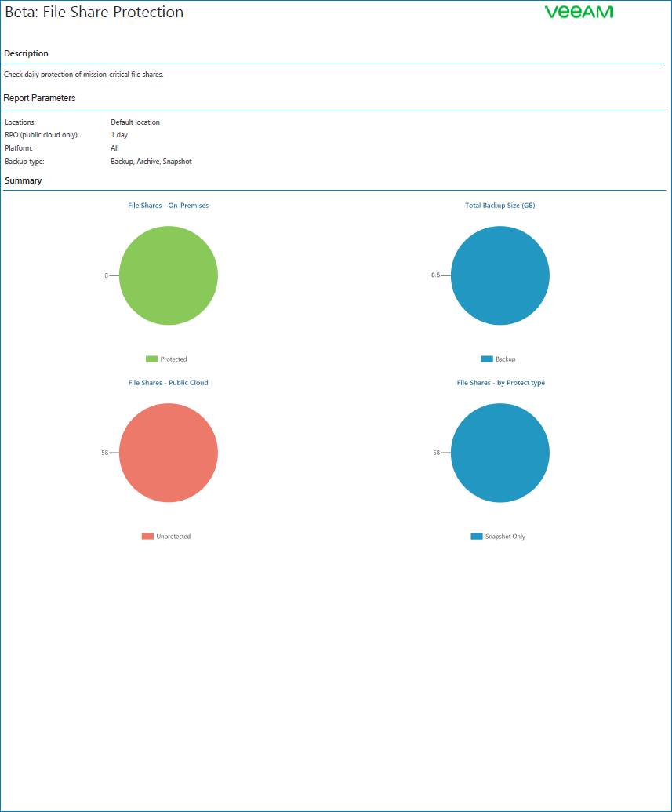Click the red Unprotected legend swatch
This screenshot has width=672, height=812.
[147, 537]
